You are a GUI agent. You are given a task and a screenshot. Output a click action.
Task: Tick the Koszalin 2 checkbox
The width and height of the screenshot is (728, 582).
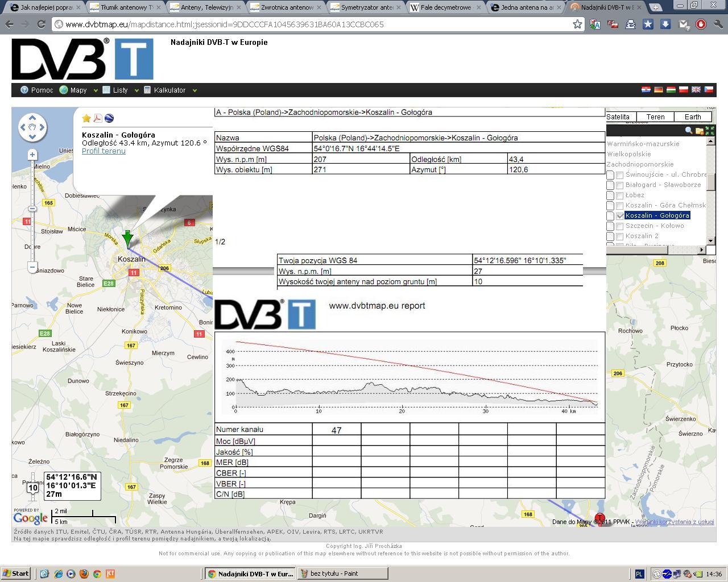point(620,236)
